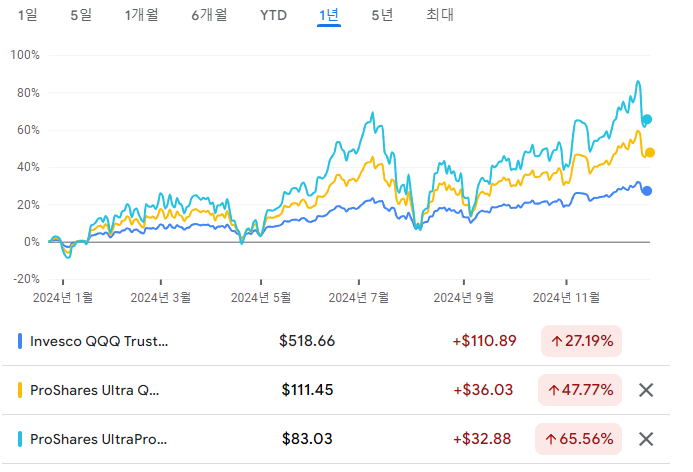The width and height of the screenshot is (693, 472).
Task: Click the 60% y-axis label
Action: click(28, 130)
